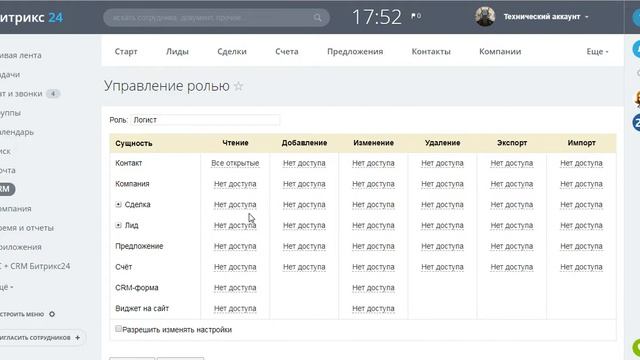Open chat and calls sidebar item

pos(21,93)
